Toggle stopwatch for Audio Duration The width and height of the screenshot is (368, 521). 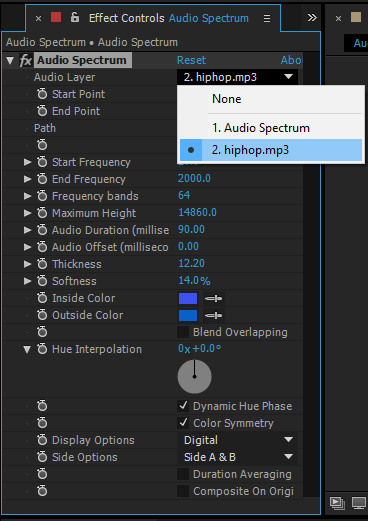42,230
